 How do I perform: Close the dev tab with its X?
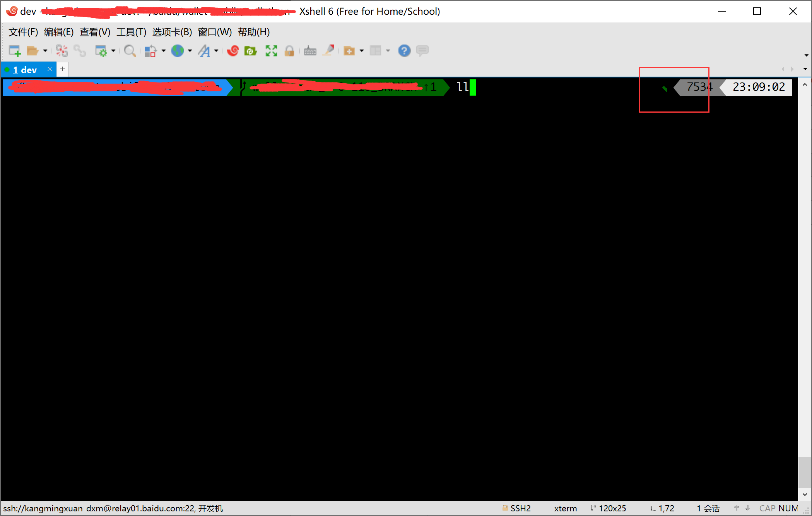[x=50, y=69]
